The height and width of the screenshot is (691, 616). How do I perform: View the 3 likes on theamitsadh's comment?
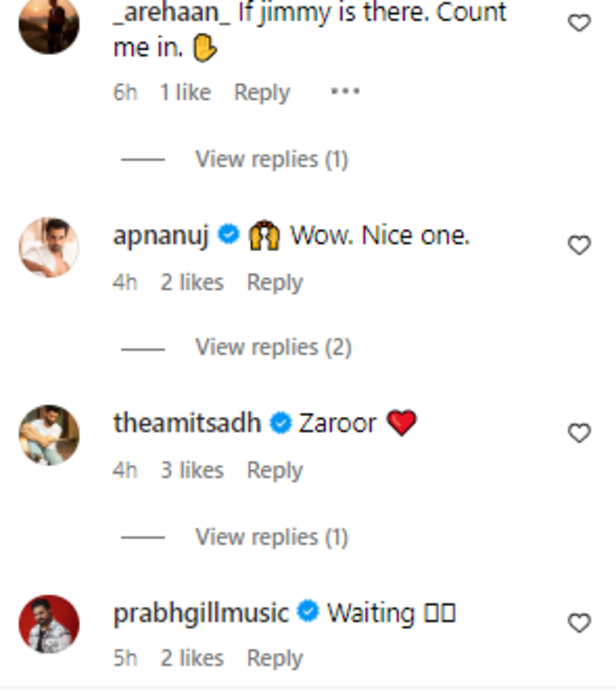coord(192,470)
